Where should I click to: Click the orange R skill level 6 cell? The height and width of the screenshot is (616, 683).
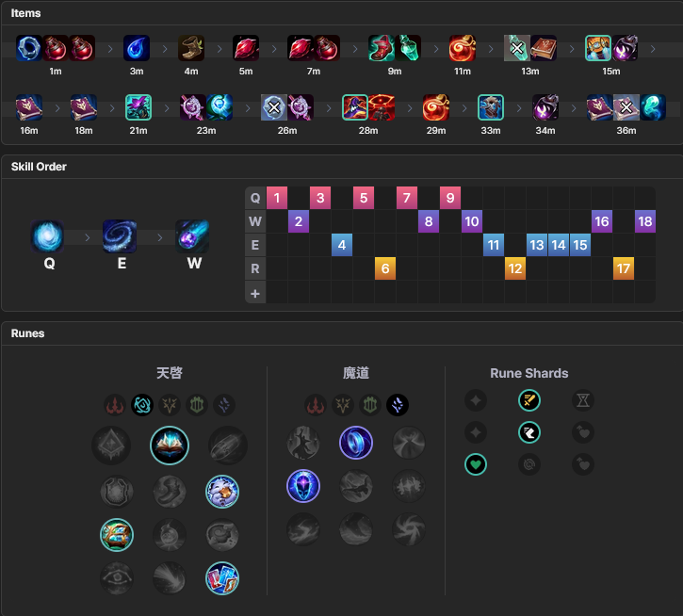point(385,268)
